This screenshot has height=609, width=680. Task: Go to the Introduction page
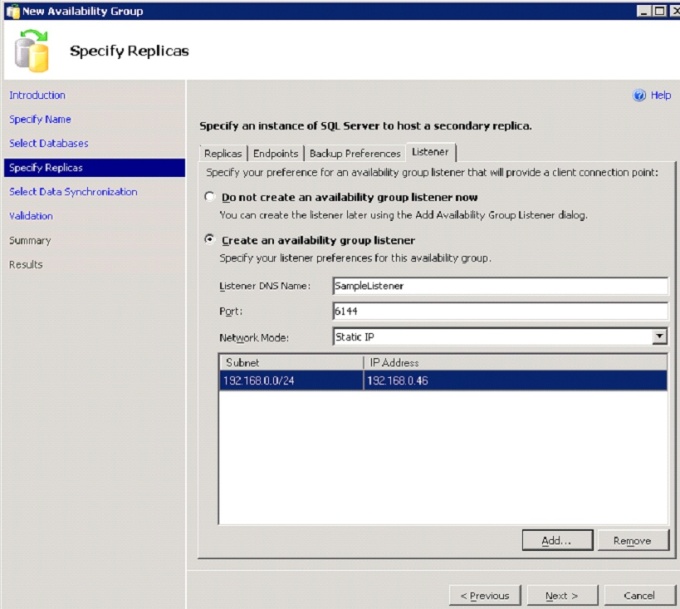[37, 95]
